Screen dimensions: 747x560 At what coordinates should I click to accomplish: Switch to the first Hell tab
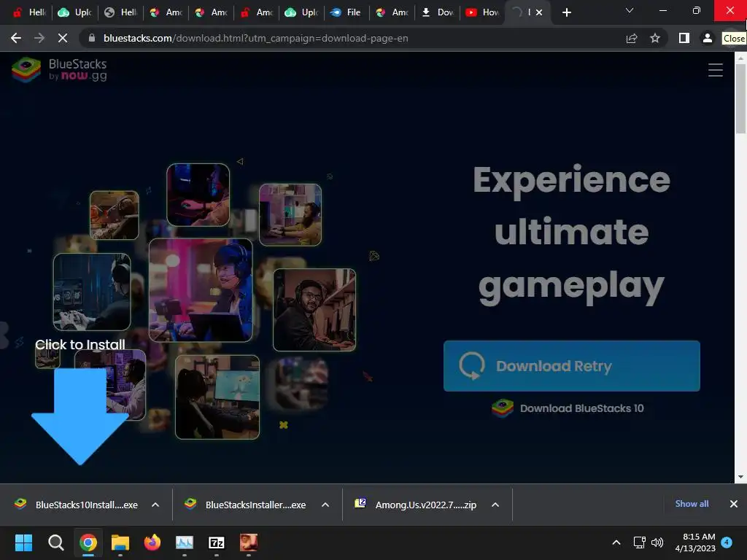click(29, 12)
